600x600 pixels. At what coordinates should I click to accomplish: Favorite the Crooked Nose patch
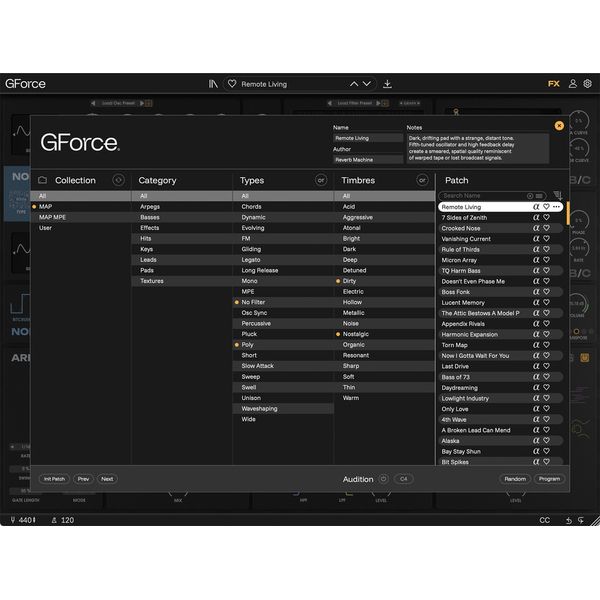click(546, 228)
